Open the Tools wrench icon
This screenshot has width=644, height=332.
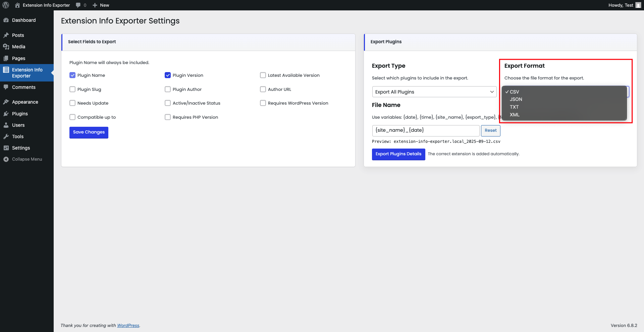[6, 136]
